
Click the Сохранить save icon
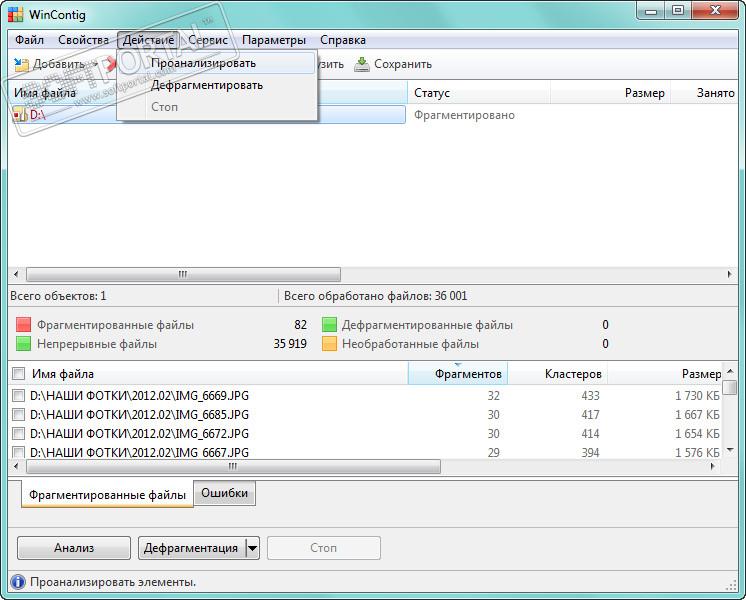pos(362,64)
